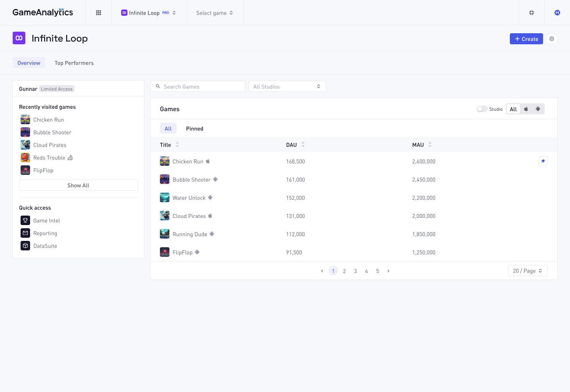Viewport: 570px width, 392px height.
Task: Go to page 4
Action: click(x=367, y=271)
